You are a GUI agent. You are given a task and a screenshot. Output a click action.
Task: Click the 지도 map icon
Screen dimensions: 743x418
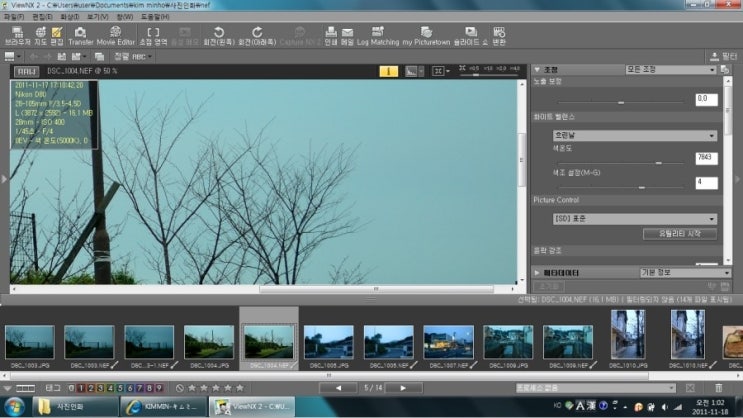[x=40, y=35]
